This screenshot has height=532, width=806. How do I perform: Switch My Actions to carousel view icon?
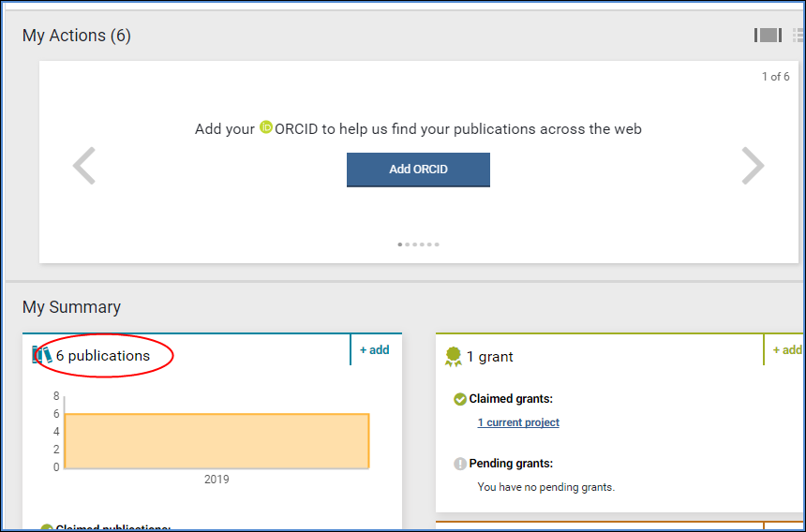point(768,36)
